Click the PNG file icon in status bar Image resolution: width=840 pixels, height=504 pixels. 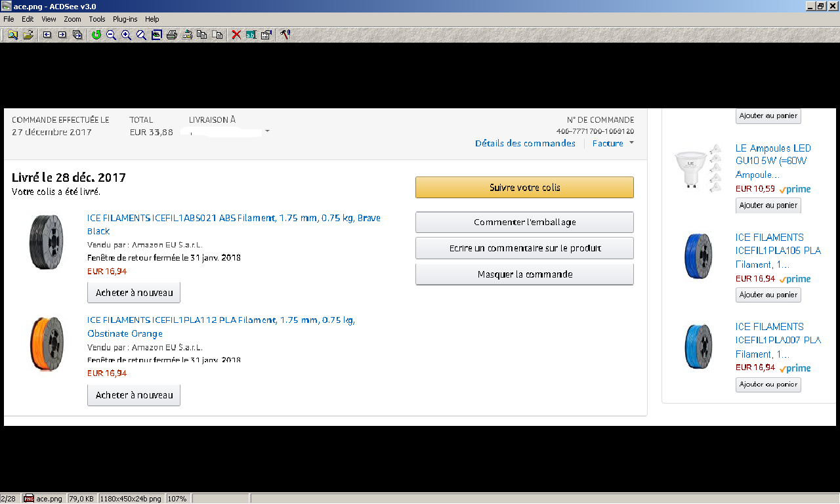29,499
